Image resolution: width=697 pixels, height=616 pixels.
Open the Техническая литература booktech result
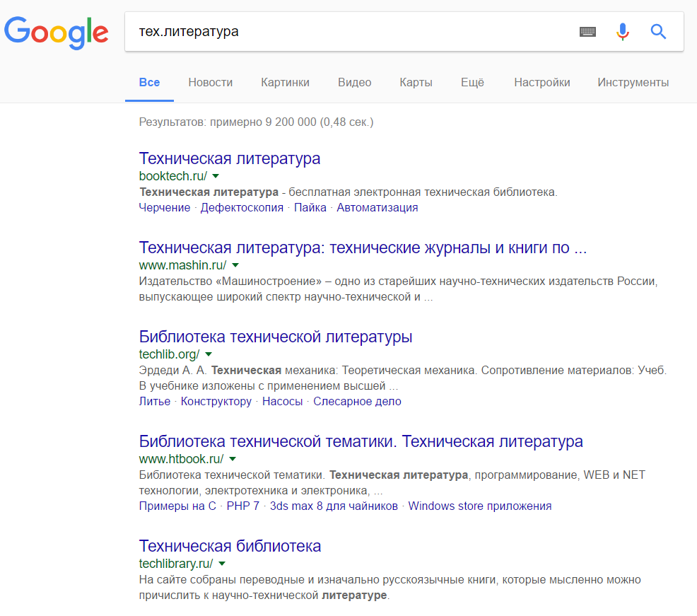pyautogui.click(x=229, y=158)
